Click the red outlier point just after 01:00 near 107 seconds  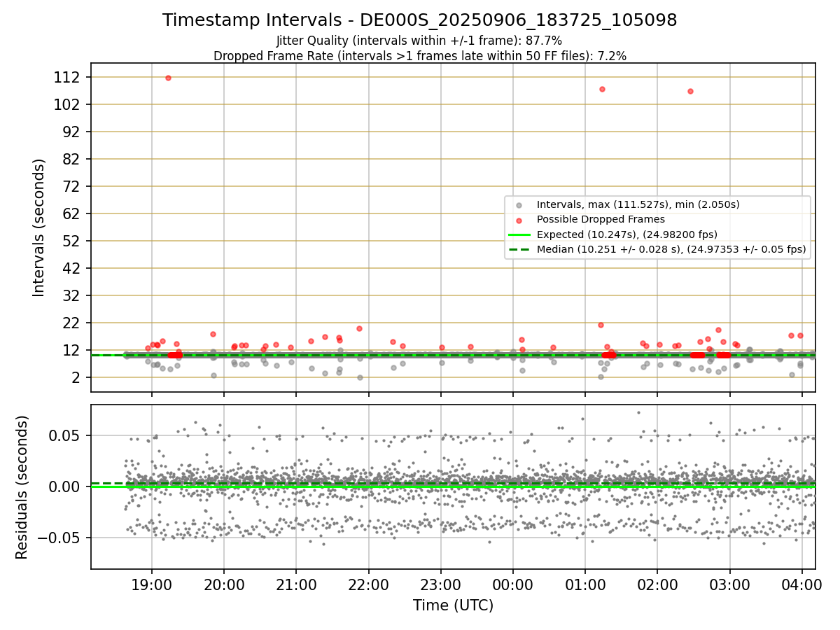[602, 89]
